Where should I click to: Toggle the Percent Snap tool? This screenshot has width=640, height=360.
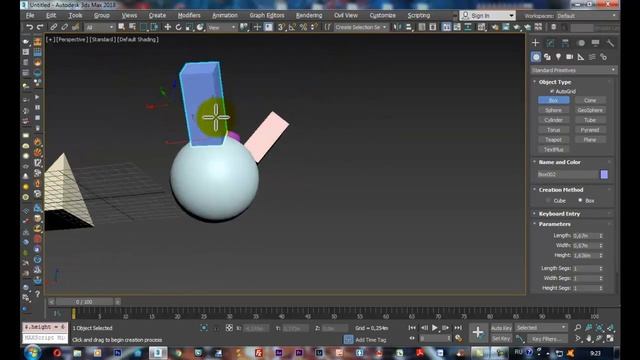303,27
